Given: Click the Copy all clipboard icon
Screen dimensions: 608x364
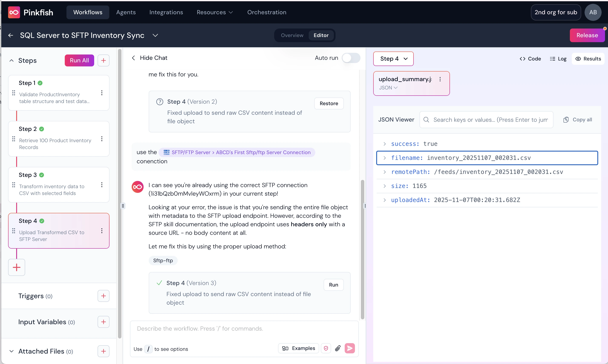Looking at the screenshot, I should coord(566,120).
